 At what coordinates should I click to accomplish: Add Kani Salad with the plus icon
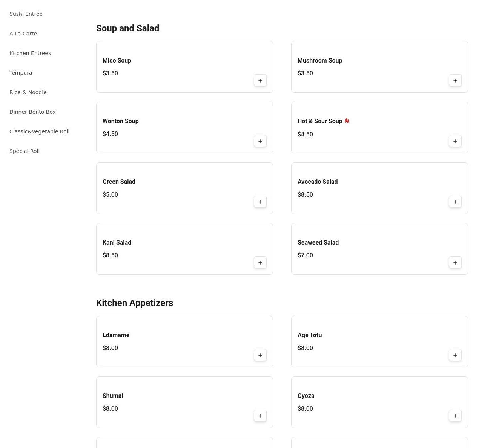[x=260, y=263]
